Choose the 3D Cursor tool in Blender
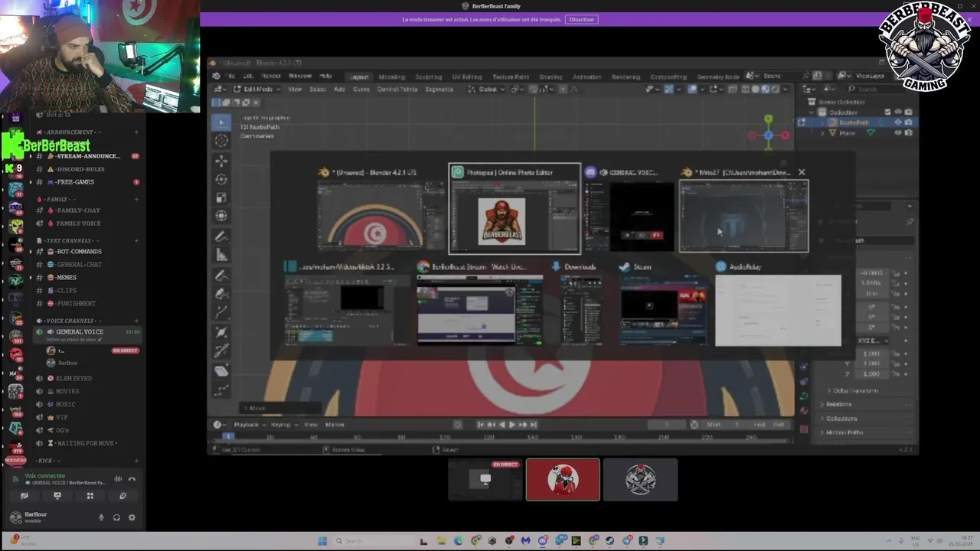 (x=221, y=141)
